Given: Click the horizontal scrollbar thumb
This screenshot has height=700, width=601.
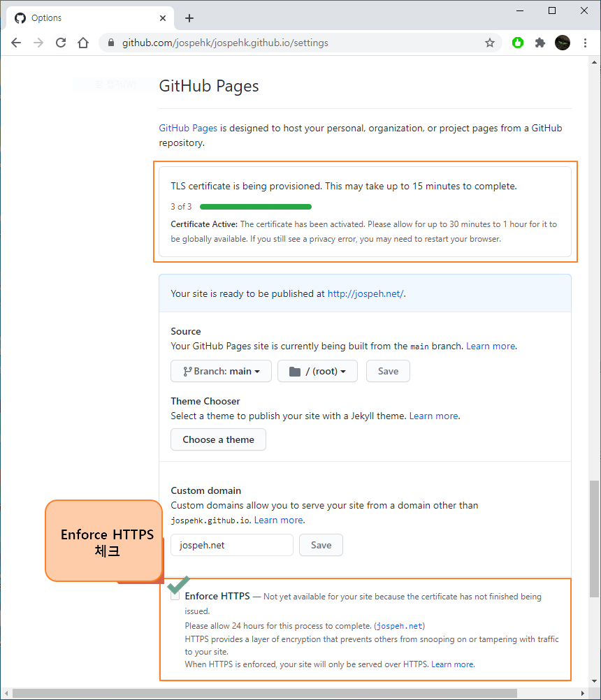Looking at the screenshot, I should coord(265,693).
